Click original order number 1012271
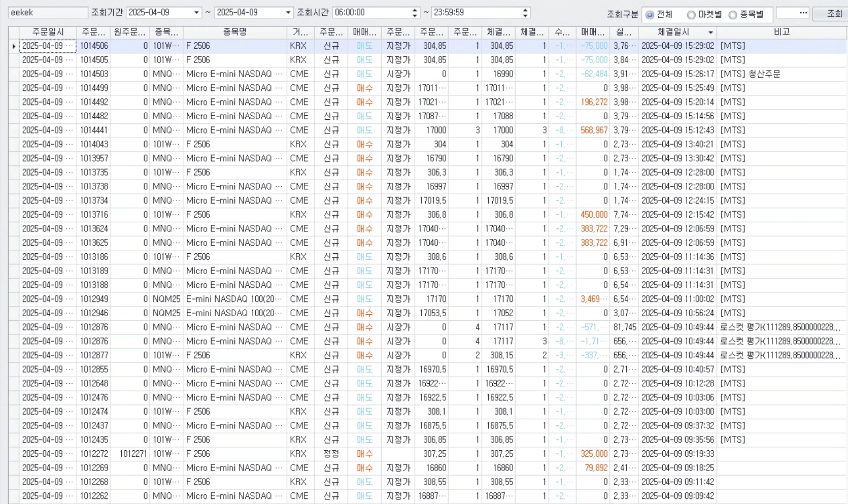 click(133, 454)
